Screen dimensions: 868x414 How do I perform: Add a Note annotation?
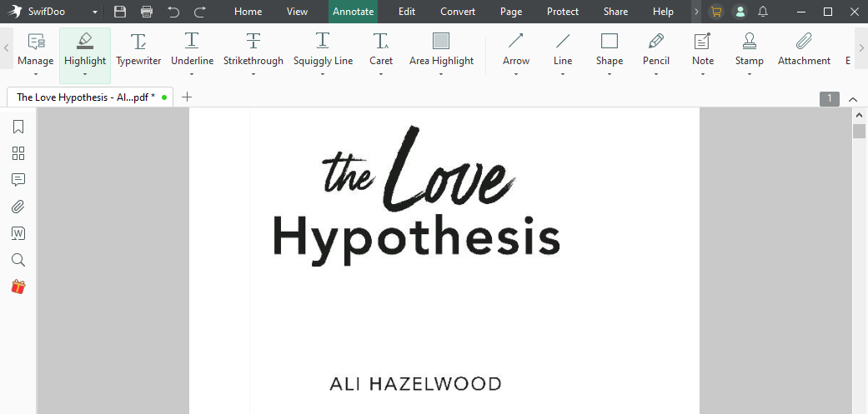(x=702, y=49)
